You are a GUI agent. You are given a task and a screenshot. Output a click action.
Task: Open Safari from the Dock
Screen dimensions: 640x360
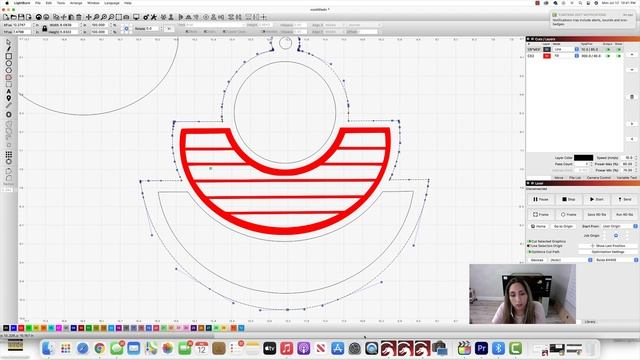point(82,349)
